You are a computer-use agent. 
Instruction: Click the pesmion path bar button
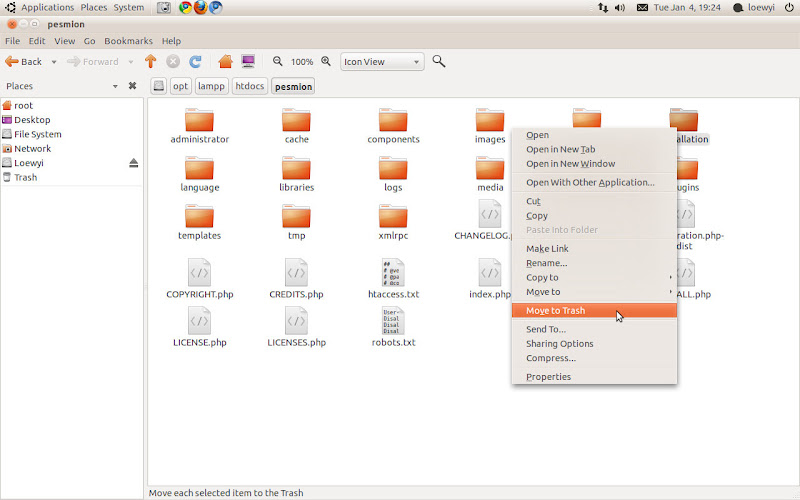(293, 86)
